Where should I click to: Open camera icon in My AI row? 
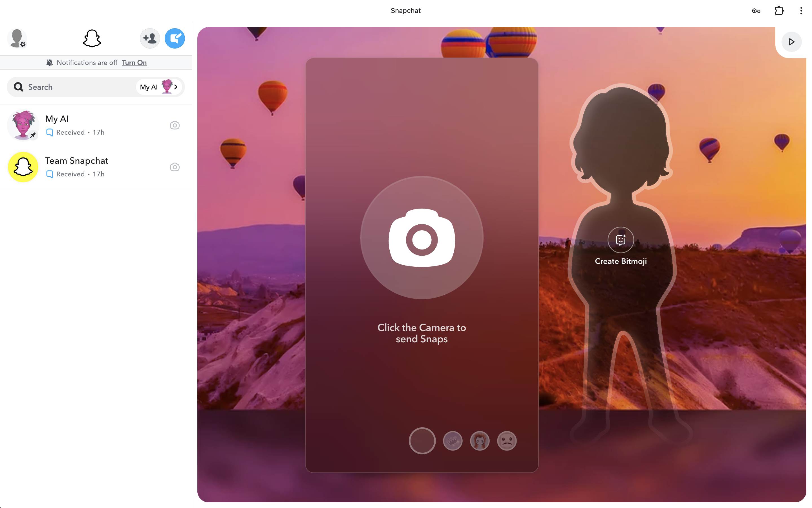(175, 125)
